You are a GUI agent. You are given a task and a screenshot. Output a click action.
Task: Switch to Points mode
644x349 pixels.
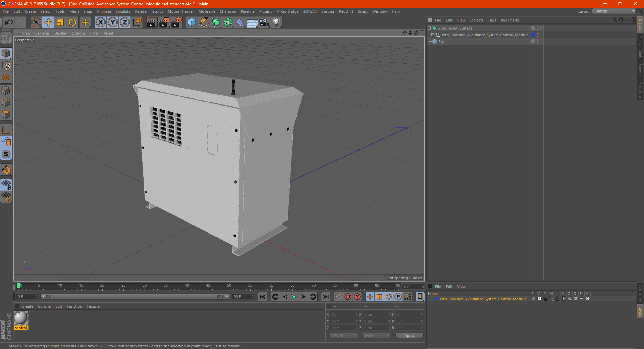point(6,90)
